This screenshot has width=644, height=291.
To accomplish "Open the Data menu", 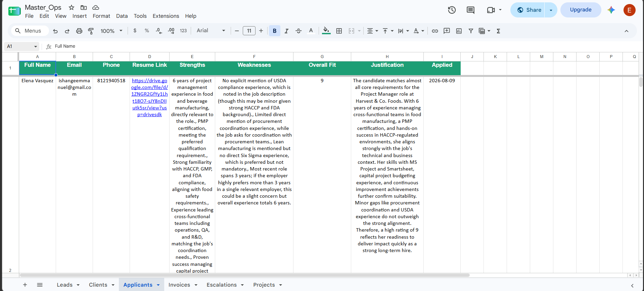I will click(122, 16).
